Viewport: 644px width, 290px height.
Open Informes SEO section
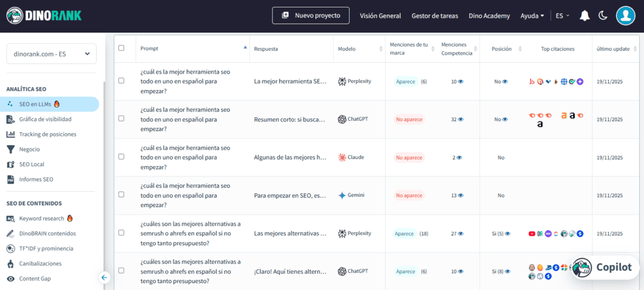(36, 179)
